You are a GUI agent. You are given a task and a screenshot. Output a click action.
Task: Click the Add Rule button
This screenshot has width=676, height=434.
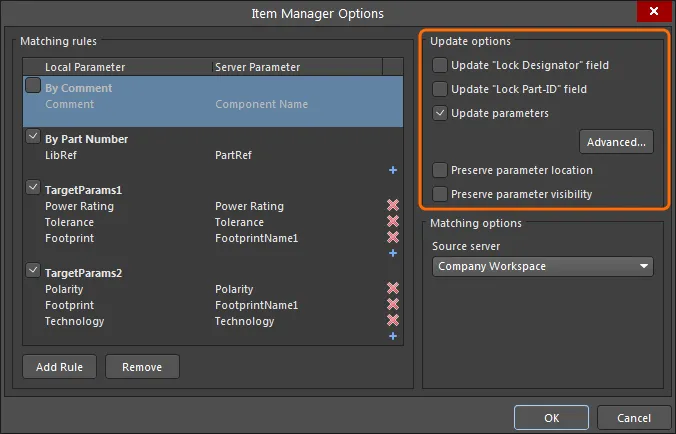coord(59,367)
